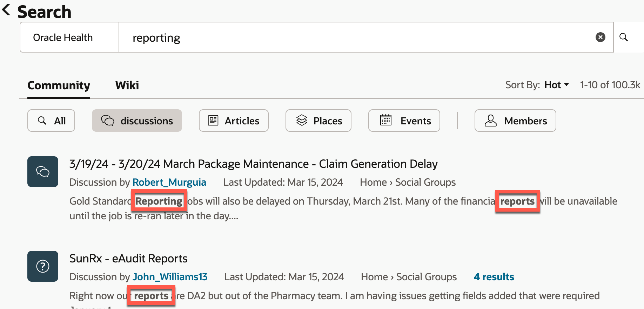Click 'Home › Social Groups' on the John_Williams13 row
The image size is (644, 309).
point(409,277)
